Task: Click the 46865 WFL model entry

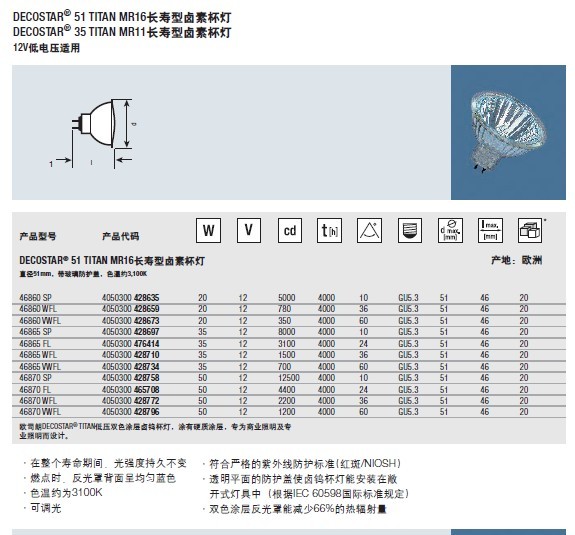Action: click(x=38, y=355)
